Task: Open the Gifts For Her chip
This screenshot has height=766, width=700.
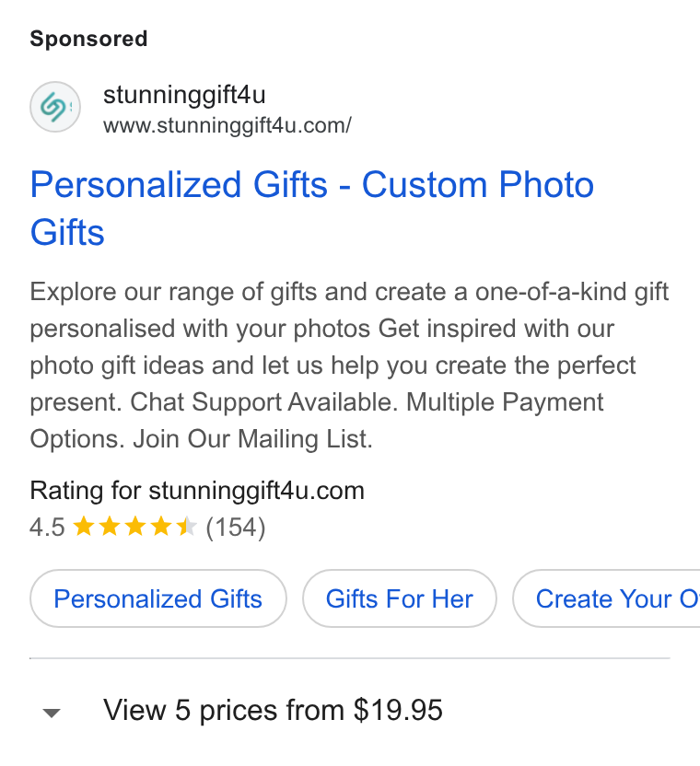Action: (x=400, y=598)
